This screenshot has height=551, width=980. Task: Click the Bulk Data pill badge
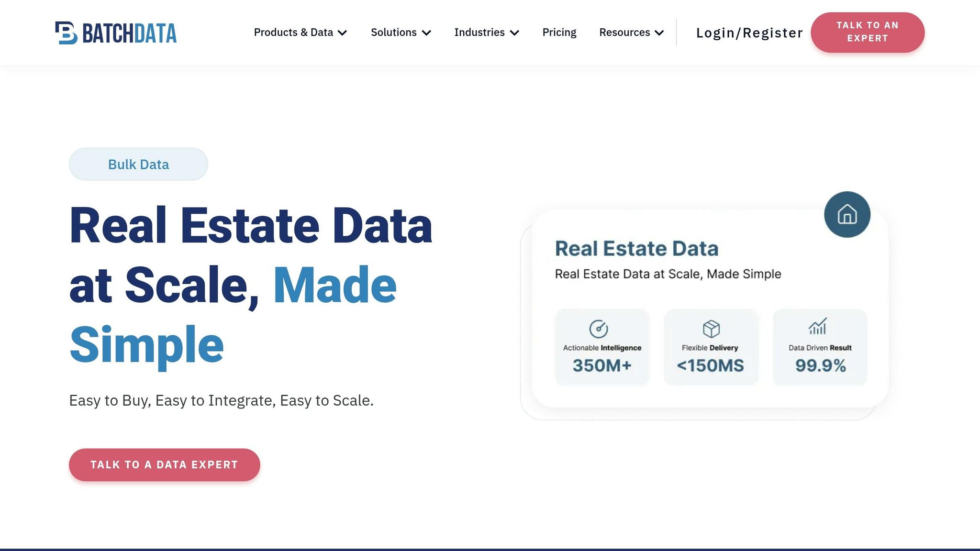(x=138, y=164)
